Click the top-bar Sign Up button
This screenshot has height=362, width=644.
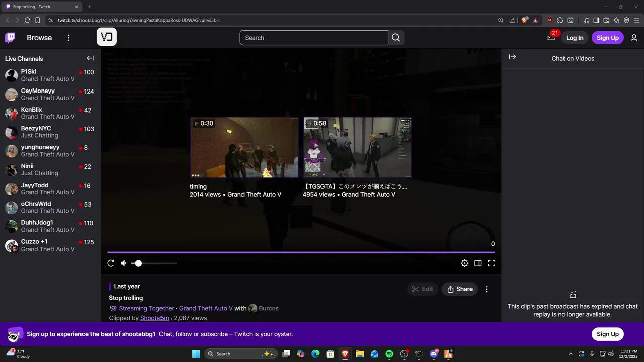pyautogui.click(x=607, y=38)
